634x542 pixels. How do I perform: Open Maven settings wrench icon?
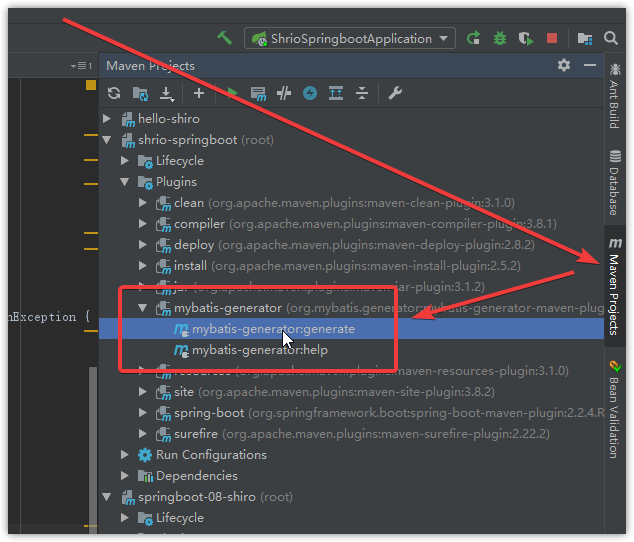pyautogui.click(x=395, y=93)
